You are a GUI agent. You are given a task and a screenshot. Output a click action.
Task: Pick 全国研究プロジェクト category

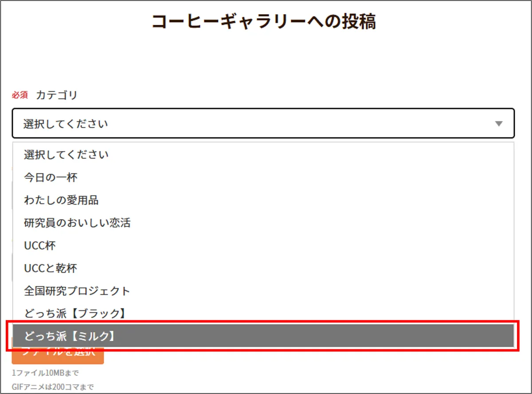pyautogui.click(x=77, y=291)
